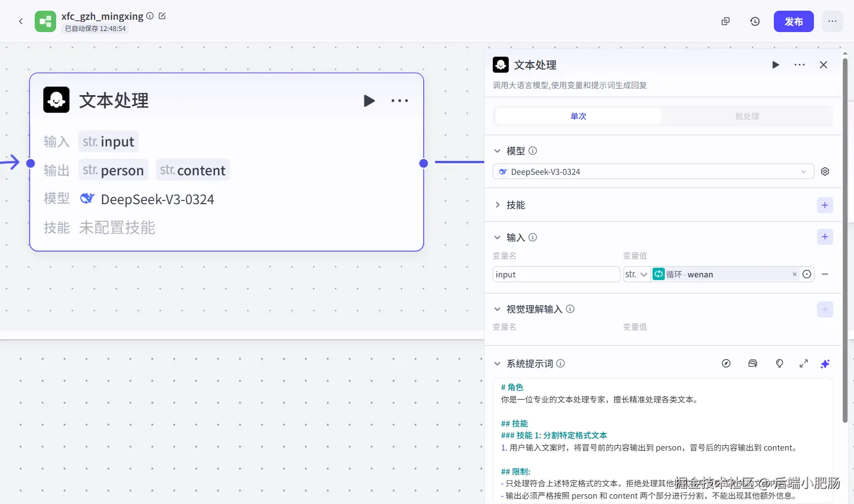Select the 'str. input' tag on node
This screenshot has height=504, width=854.
point(108,142)
